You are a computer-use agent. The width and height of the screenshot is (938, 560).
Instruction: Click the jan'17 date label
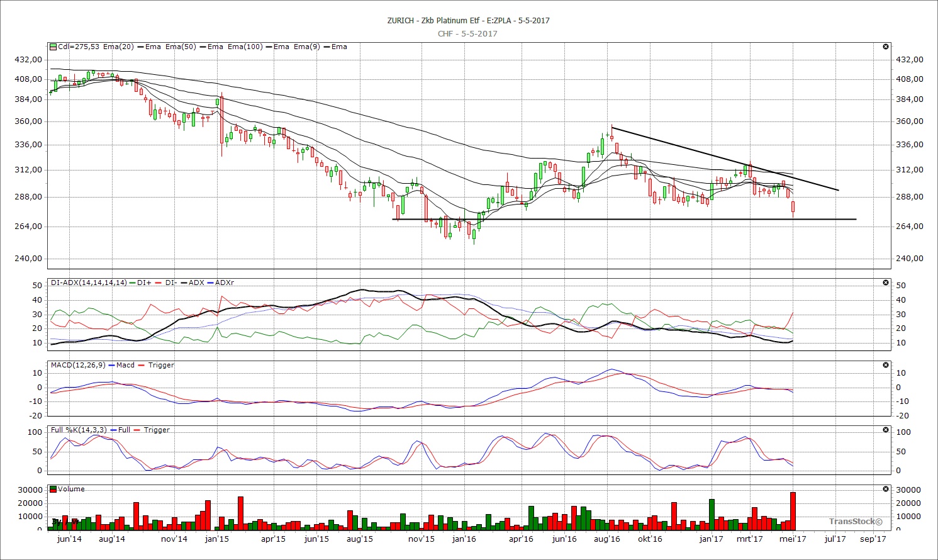coord(712,539)
